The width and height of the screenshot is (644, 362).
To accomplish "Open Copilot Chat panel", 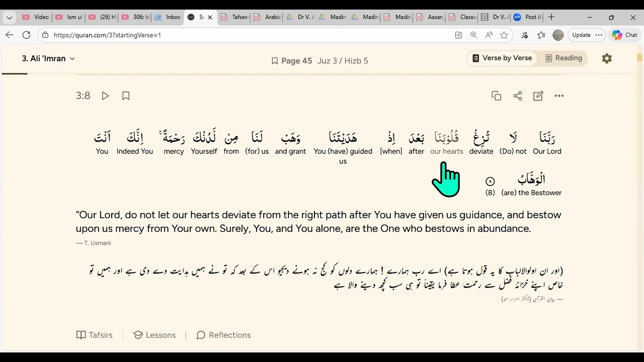I will (625, 35).
